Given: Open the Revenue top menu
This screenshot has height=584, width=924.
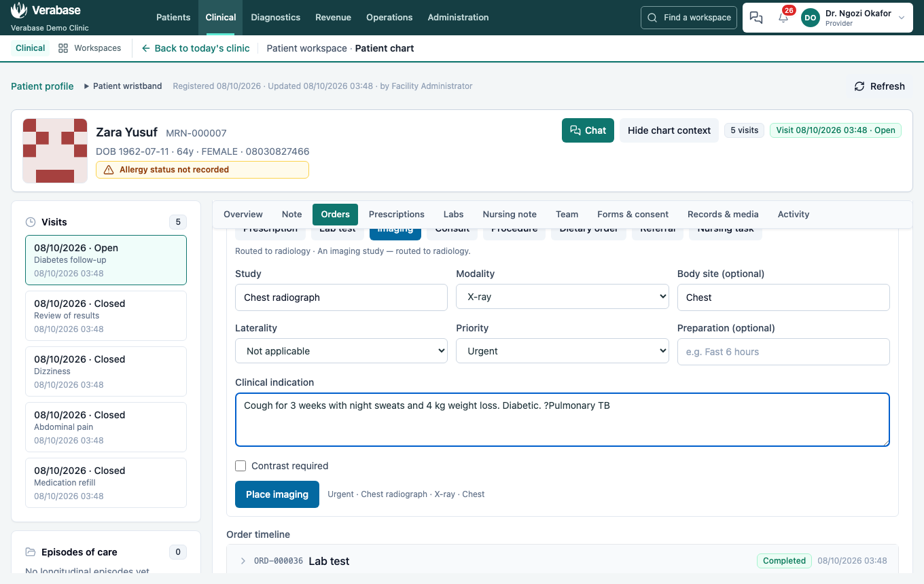Looking at the screenshot, I should [333, 18].
